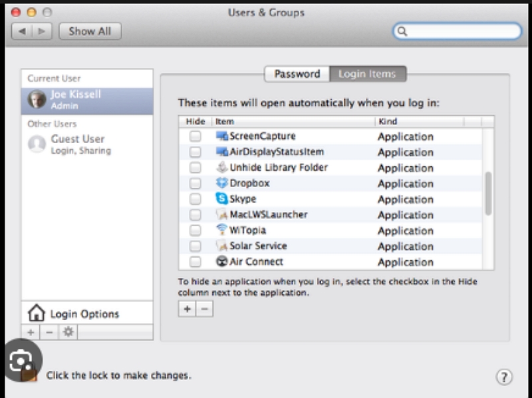Click the Dropbox app icon
The width and height of the screenshot is (532, 398).
[222, 183]
